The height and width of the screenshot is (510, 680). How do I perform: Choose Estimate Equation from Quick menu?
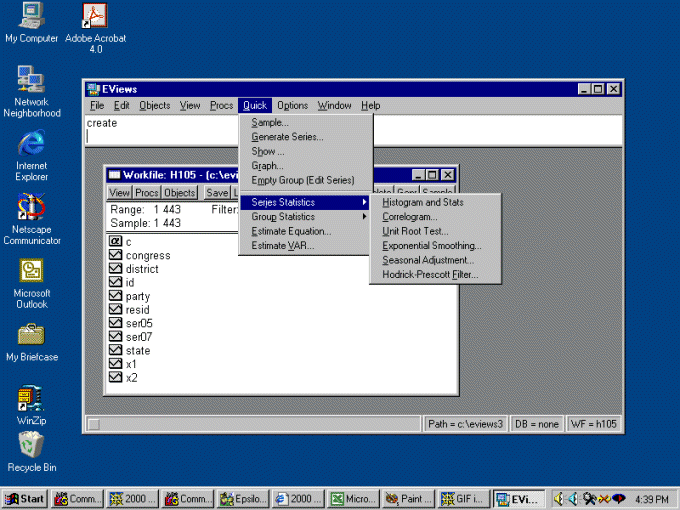pyautogui.click(x=291, y=231)
